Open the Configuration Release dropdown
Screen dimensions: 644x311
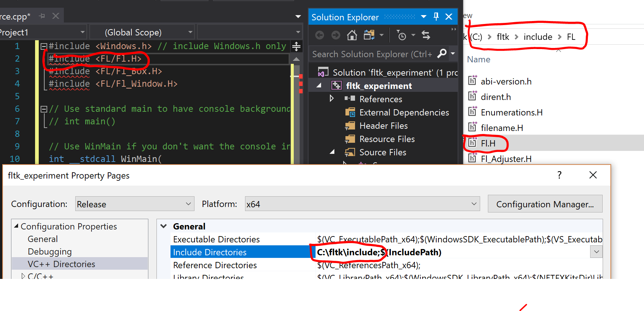[135, 204]
